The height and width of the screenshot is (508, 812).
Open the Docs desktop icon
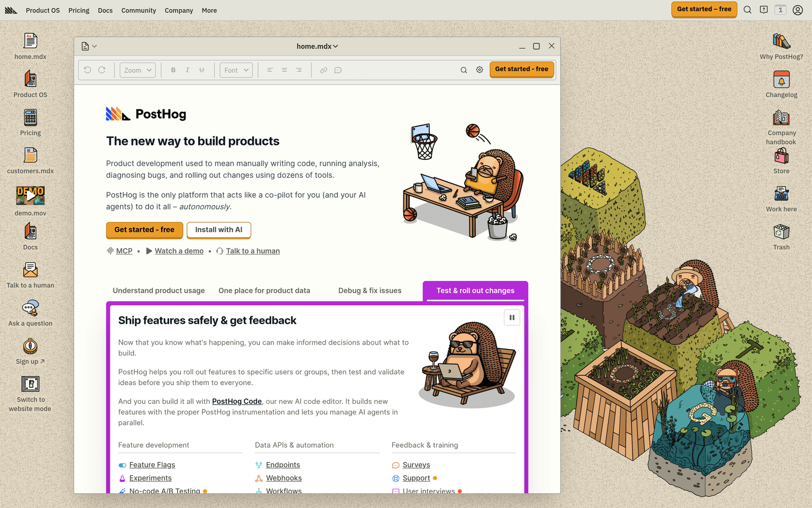[30, 232]
